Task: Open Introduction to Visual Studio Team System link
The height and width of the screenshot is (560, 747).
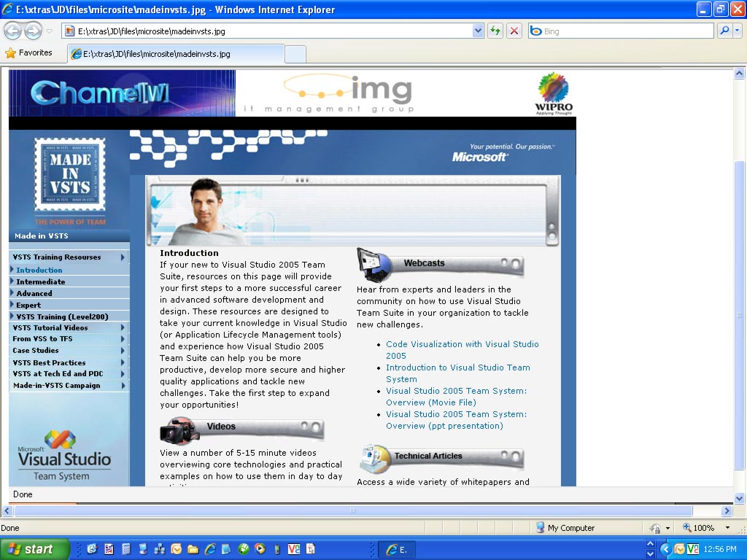Action: click(x=458, y=373)
